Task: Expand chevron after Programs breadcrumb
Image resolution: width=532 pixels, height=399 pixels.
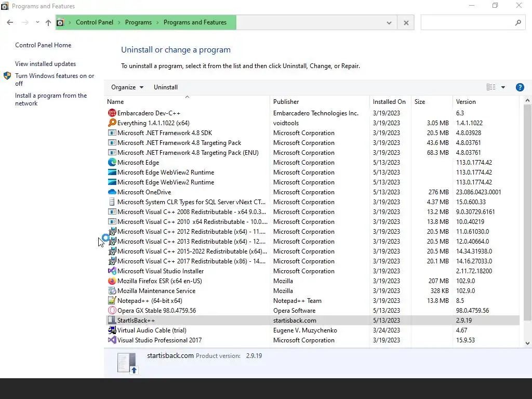Action: point(157,22)
